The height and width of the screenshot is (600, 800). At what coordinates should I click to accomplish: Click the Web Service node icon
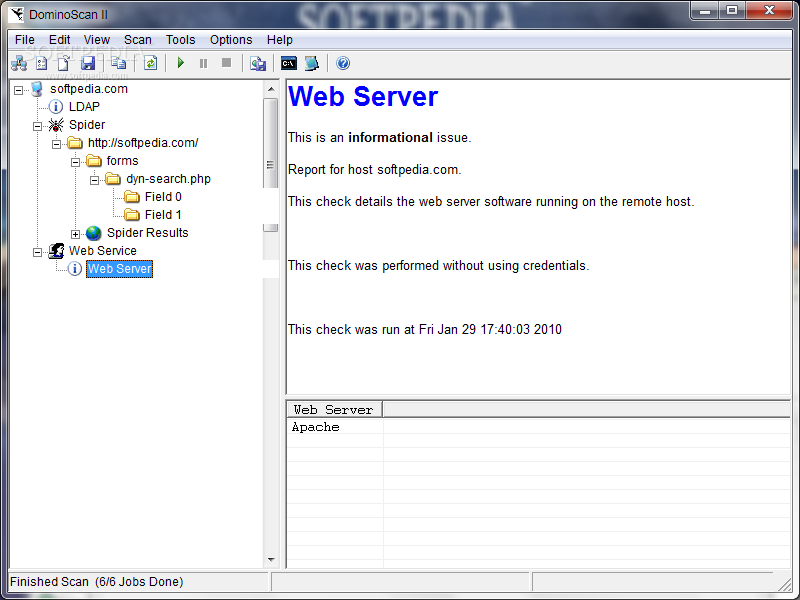tap(56, 251)
